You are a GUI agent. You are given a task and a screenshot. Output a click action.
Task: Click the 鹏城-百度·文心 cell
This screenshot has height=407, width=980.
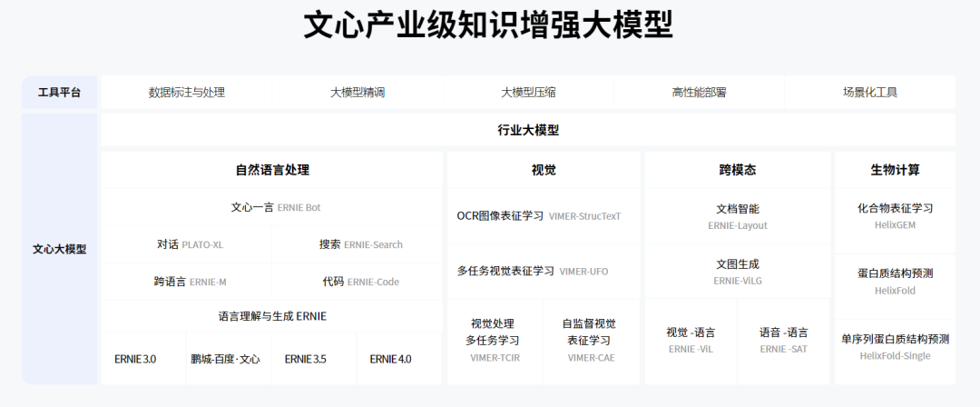click(229, 359)
